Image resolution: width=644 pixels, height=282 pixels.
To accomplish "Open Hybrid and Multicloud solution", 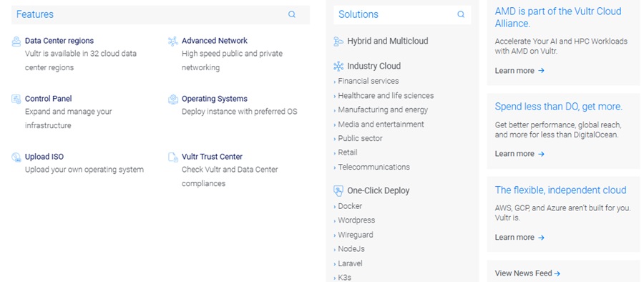I will pyautogui.click(x=388, y=41).
